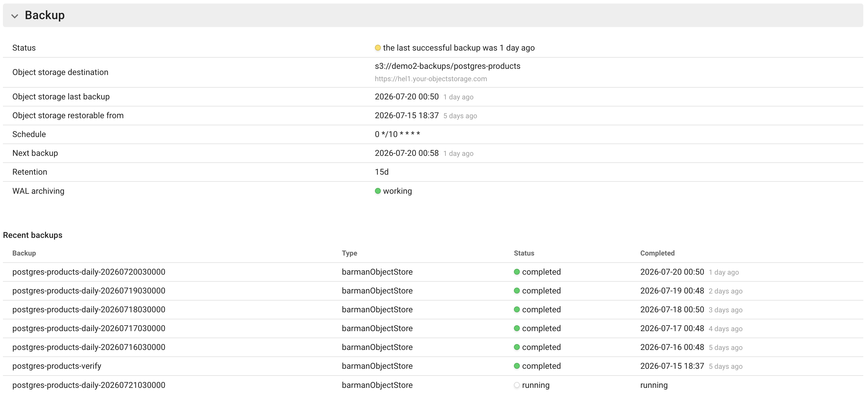The height and width of the screenshot is (397, 868).
Task: Select backup postgres-products-daily-20260717030000
Action: pos(89,328)
